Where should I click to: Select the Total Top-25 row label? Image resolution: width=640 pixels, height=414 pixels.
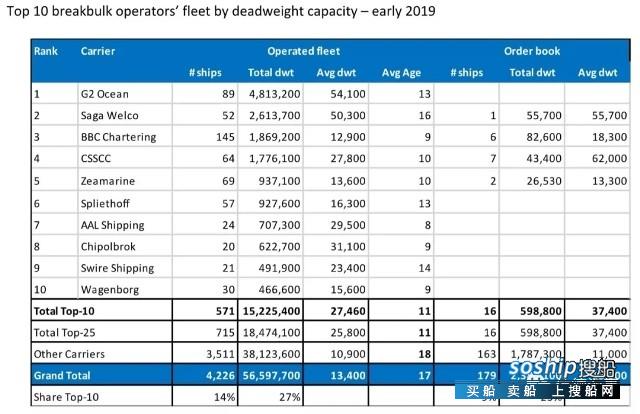[64, 333]
